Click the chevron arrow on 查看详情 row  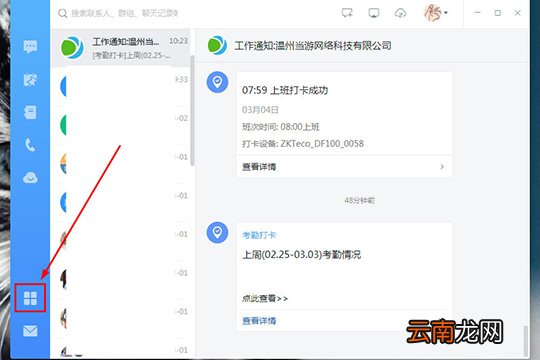pyautogui.click(x=442, y=167)
